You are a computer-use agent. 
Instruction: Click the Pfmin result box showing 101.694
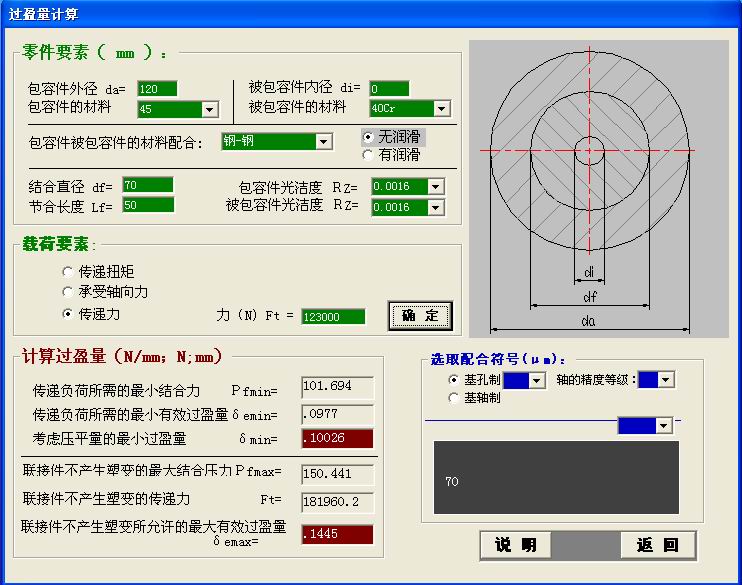(x=337, y=387)
